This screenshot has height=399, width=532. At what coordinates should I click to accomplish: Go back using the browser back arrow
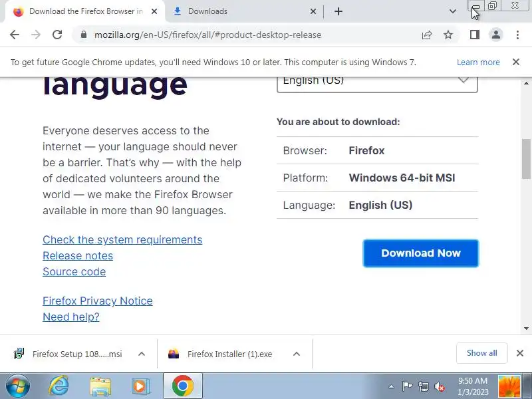[15, 35]
